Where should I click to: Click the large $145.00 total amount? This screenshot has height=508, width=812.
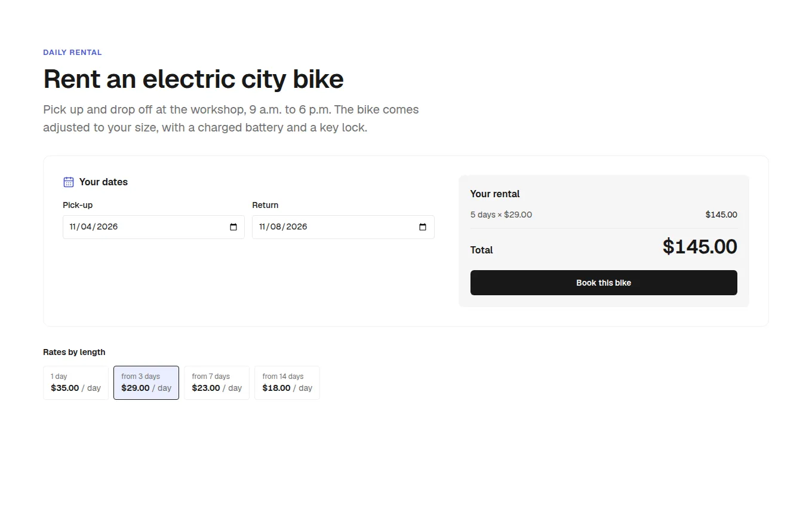pos(700,247)
